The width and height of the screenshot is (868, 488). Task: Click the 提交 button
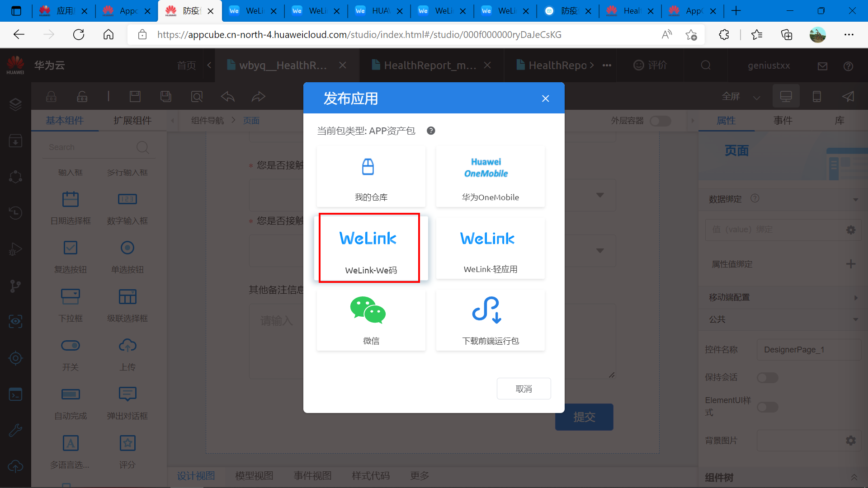point(584,417)
